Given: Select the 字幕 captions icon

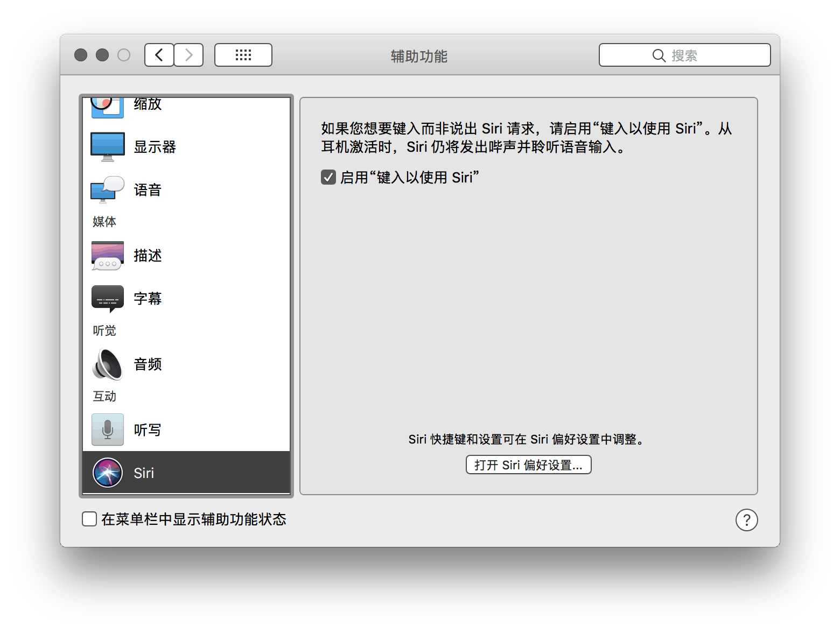Looking at the screenshot, I should [x=108, y=299].
